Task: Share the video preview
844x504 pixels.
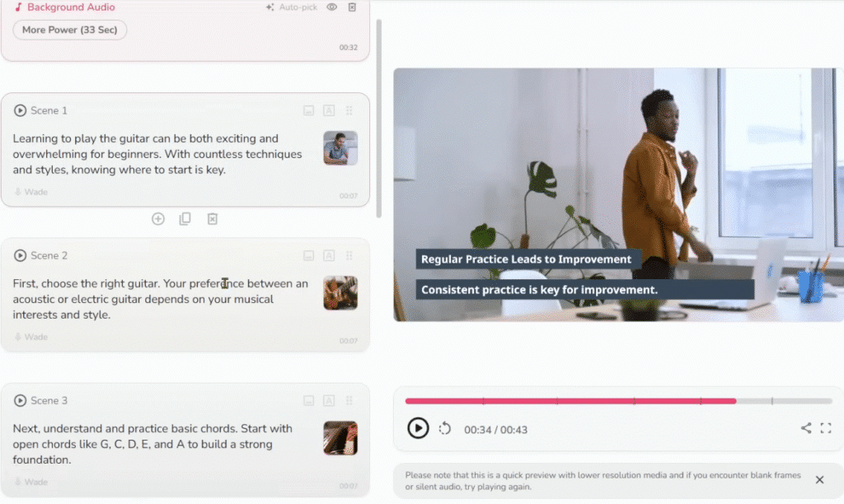Action: 806,428
